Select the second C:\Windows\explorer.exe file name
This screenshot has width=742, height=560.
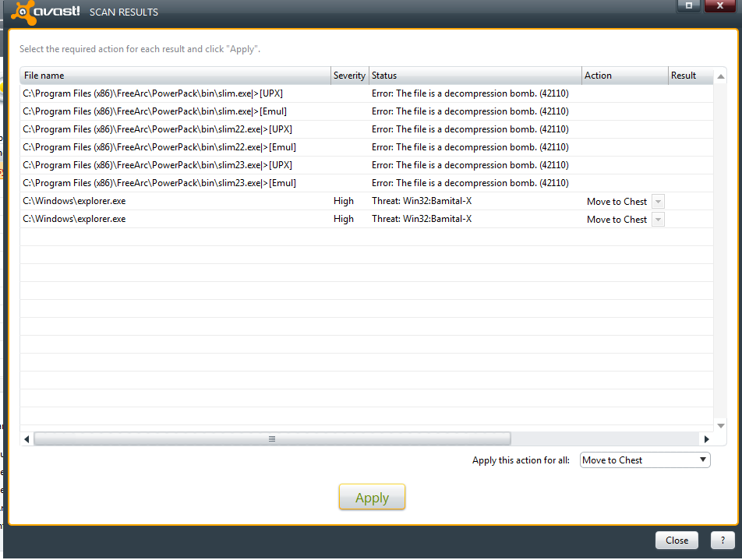pyautogui.click(x=74, y=219)
